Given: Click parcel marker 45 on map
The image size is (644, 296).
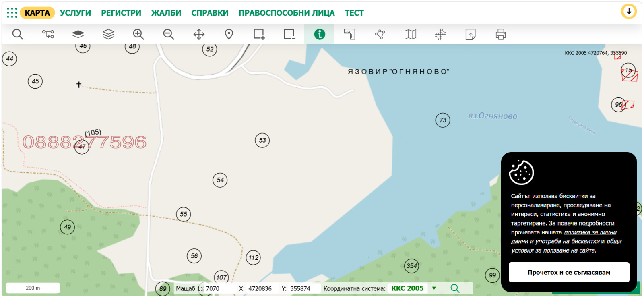Looking at the screenshot, I should [x=35, y=81].
